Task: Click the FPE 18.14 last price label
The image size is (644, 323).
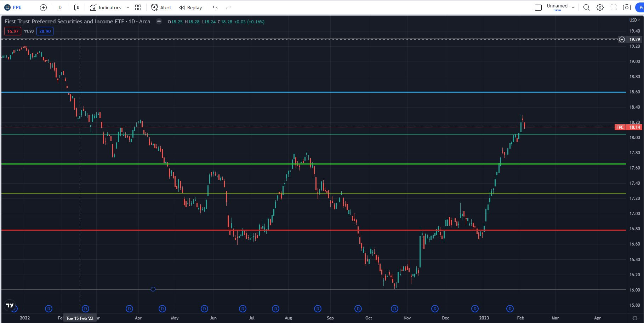Action: point(628,127)
